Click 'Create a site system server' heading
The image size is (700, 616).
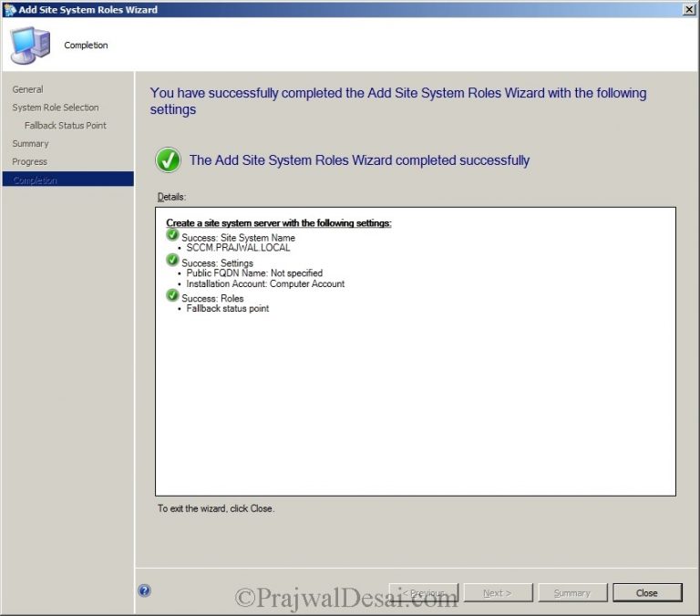(x=279, y=222)
